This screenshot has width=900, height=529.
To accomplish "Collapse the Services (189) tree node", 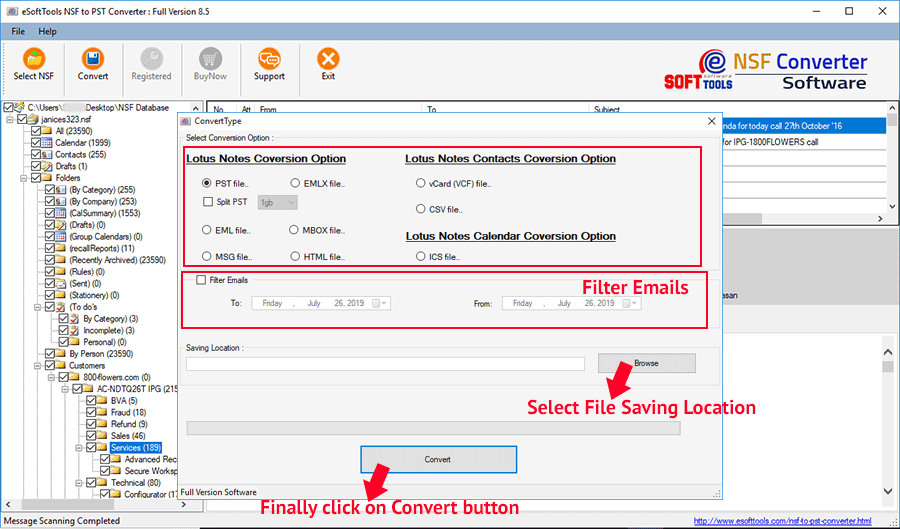I will pos(79,448).
